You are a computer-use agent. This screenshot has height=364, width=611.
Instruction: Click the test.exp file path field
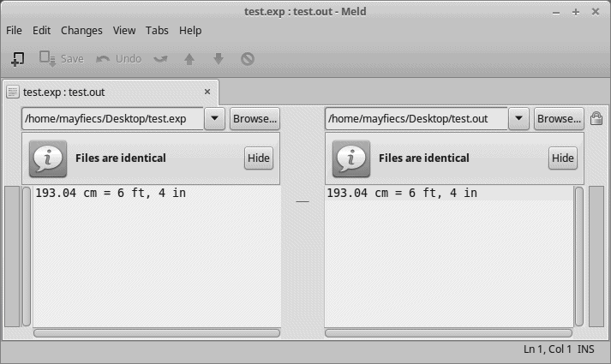tap(113, 118)
